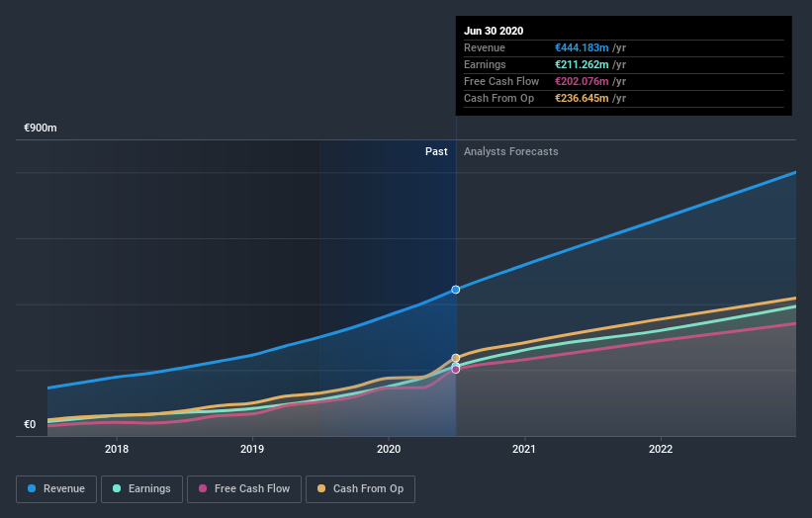Click the €900m y-axis label
Image resolution: width=812 pixels, height=518 pixels.
41,128
